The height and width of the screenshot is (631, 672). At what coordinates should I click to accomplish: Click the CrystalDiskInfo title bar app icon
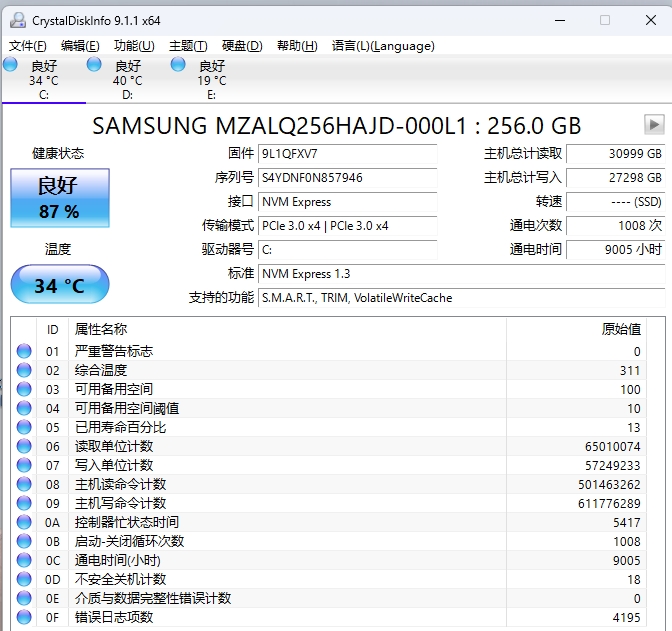pos(18,20)
